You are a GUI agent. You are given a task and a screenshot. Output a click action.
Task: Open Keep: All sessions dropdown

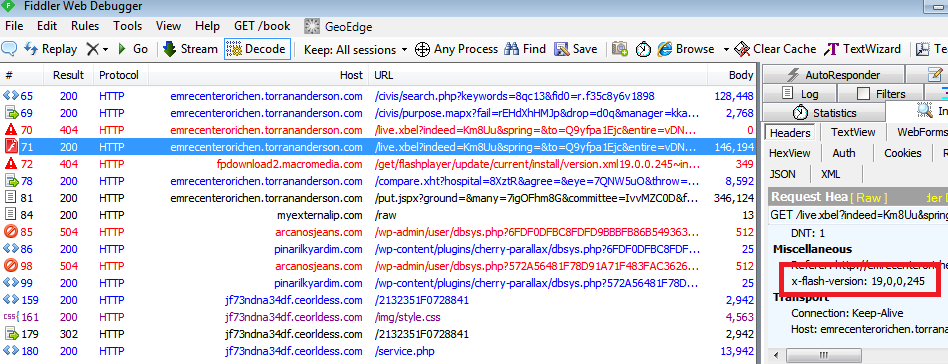pyautogui.click(x=356, y=50)
